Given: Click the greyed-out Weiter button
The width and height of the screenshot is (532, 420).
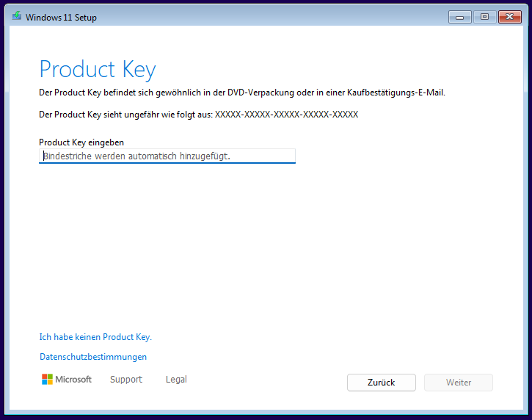Looking at the screenshot, I should click(x=459, y=383).
